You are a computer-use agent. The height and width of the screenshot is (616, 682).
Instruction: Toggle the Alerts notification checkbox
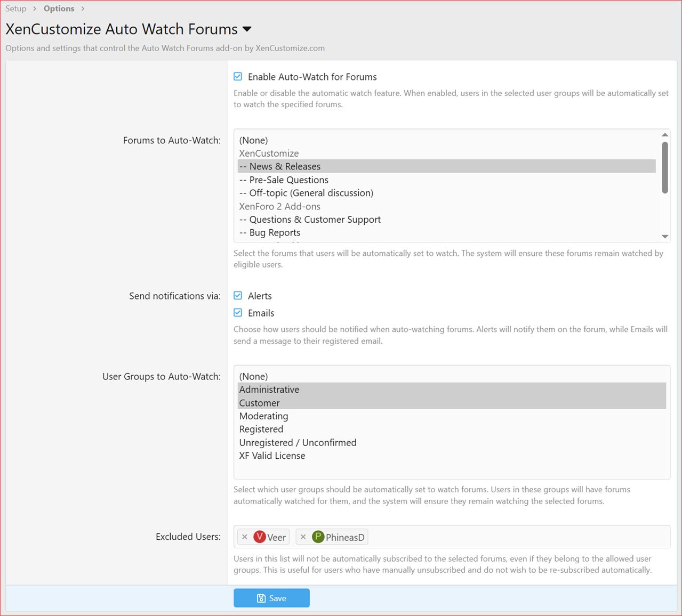(238, 296)
